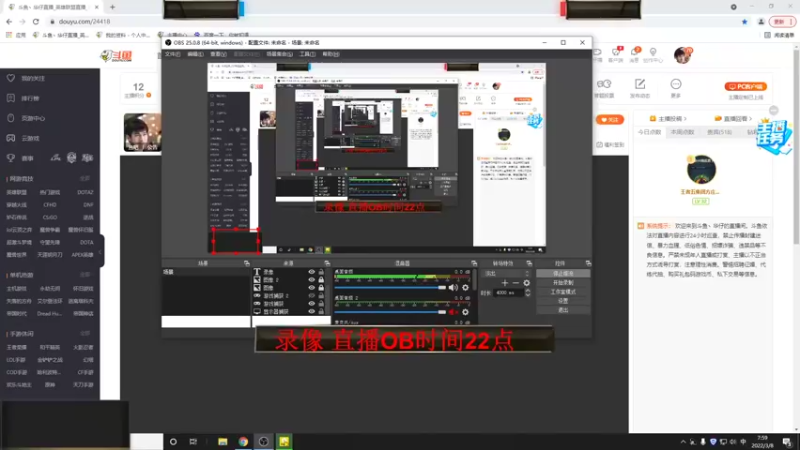Image resolution: width=800 pixels, height=450 pixels.
Task: Add transition with plus icon in OBS
Action: pos(505,283)
